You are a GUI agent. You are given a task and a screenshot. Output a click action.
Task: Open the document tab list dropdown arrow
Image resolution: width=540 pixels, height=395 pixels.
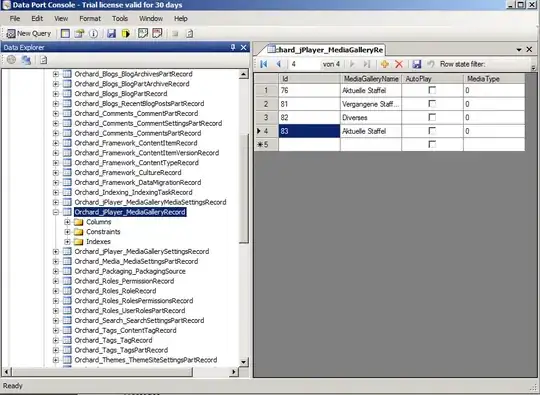pyautogui.click(x=519, y=50)
